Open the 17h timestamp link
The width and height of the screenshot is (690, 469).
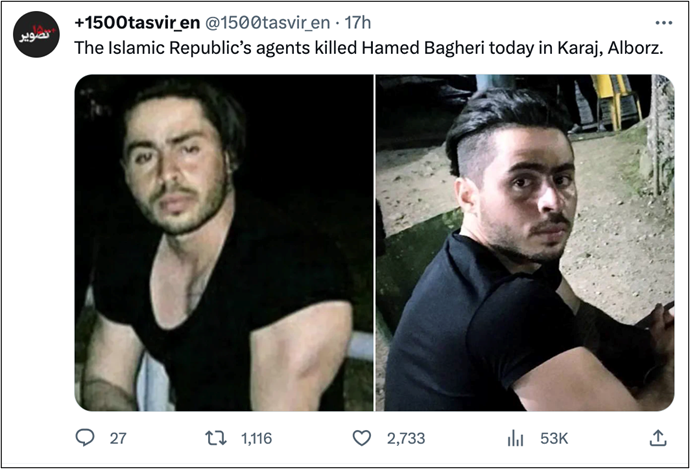pyautogui.click(x=357, y=23)
